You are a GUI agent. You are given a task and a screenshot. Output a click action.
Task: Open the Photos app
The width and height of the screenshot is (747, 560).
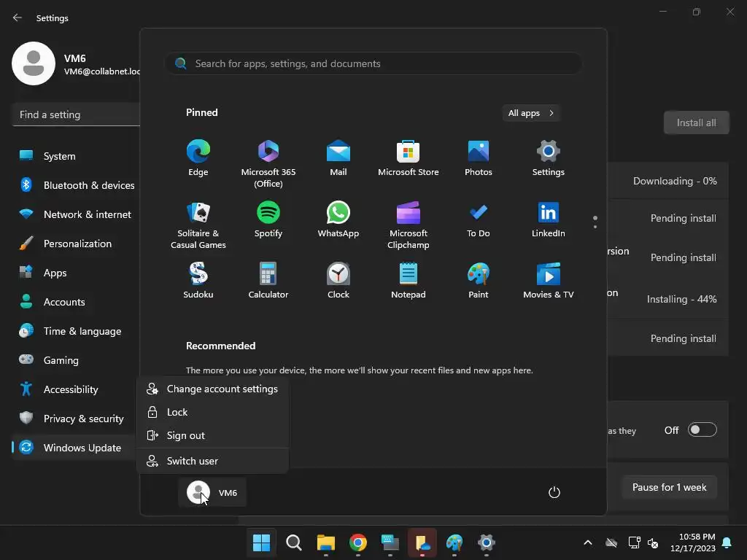[x=479, y=158]
